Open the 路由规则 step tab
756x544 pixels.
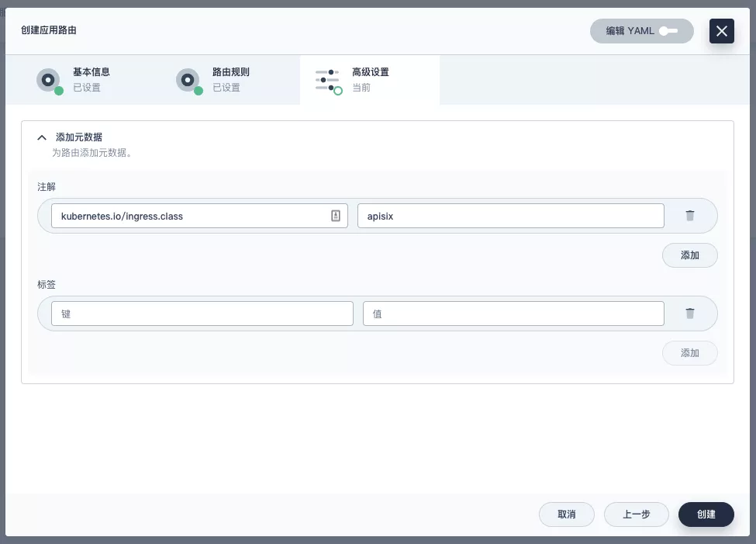(x=230, y=80)
